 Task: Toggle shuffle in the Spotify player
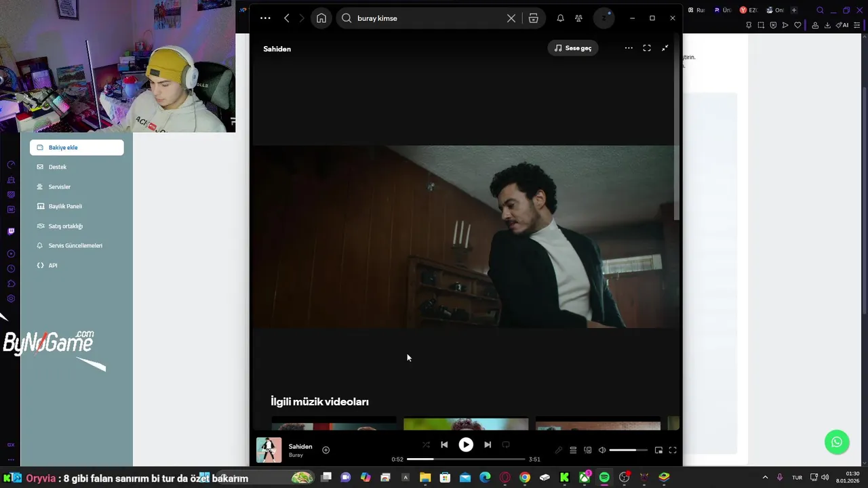click(x=426, y=445)
